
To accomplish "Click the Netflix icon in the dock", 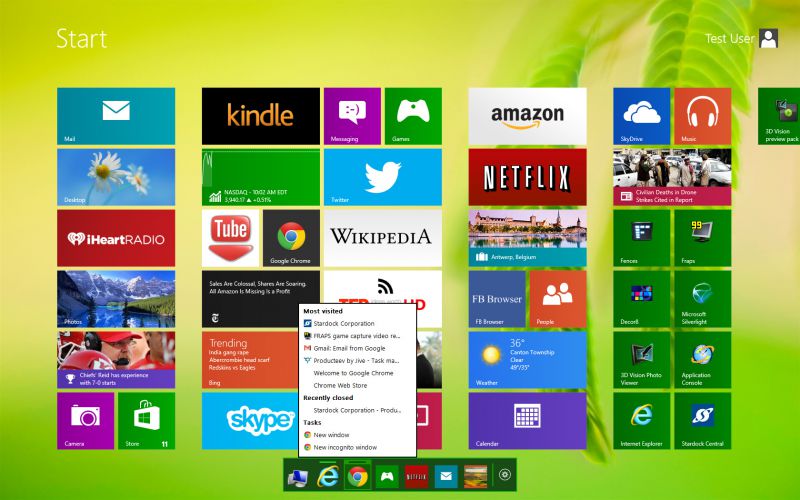I will tap(415, 477).
